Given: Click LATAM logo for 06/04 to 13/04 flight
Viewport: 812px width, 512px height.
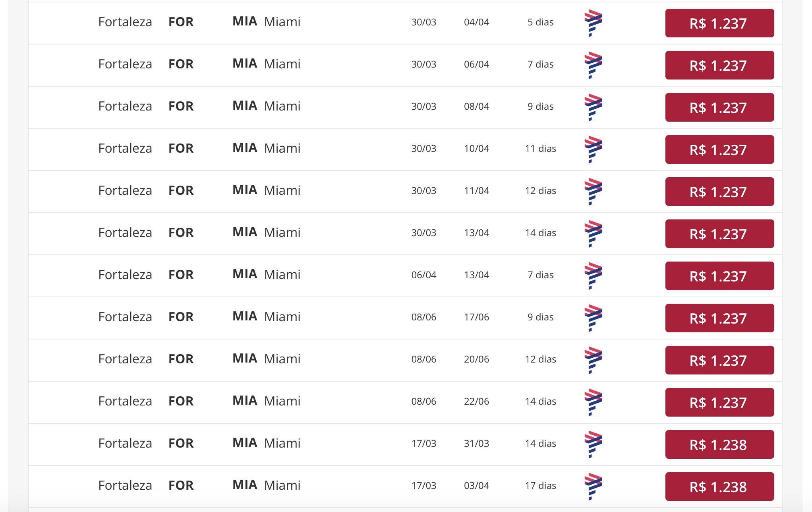Looking at the screenshot, I should pyautogui.click(x=593, y=276).
